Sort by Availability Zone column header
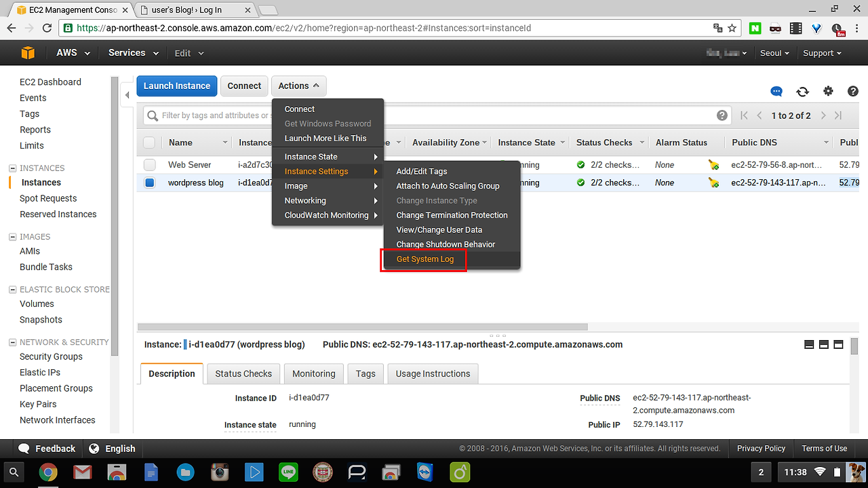The image size is (868, 488). click(448, 143)
